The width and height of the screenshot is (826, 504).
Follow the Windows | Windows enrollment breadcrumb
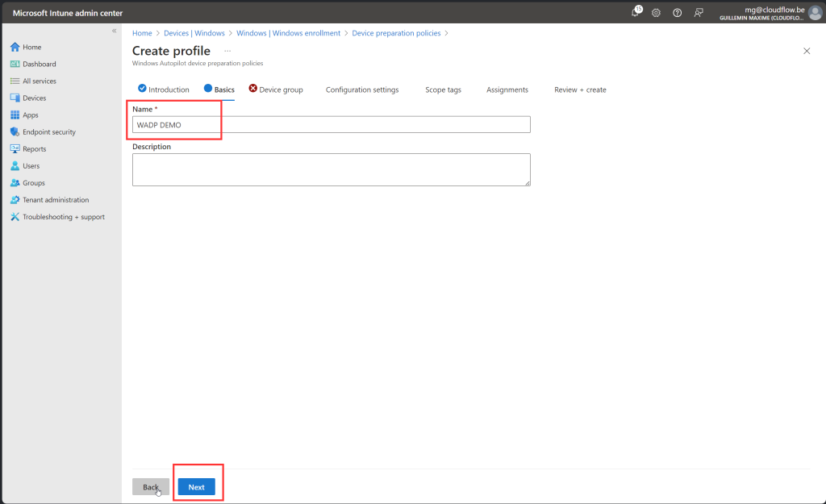(x=288, y=32)
